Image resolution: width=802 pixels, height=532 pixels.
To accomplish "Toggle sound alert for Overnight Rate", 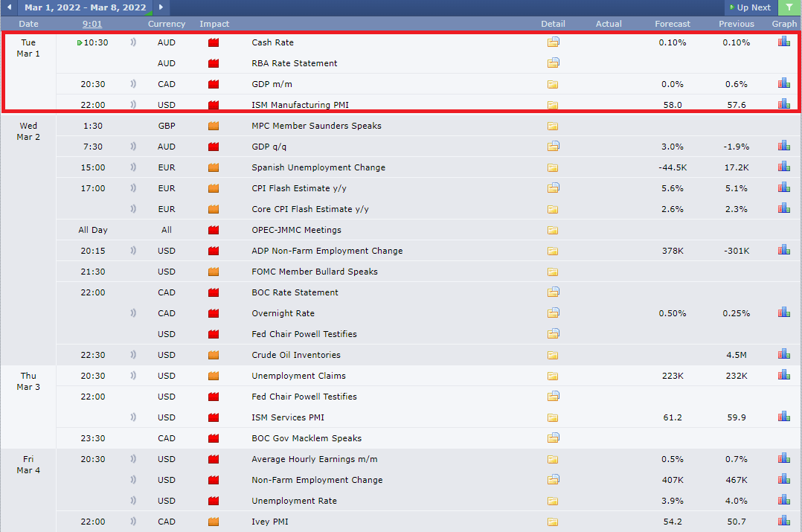I will tap(133, 313).
